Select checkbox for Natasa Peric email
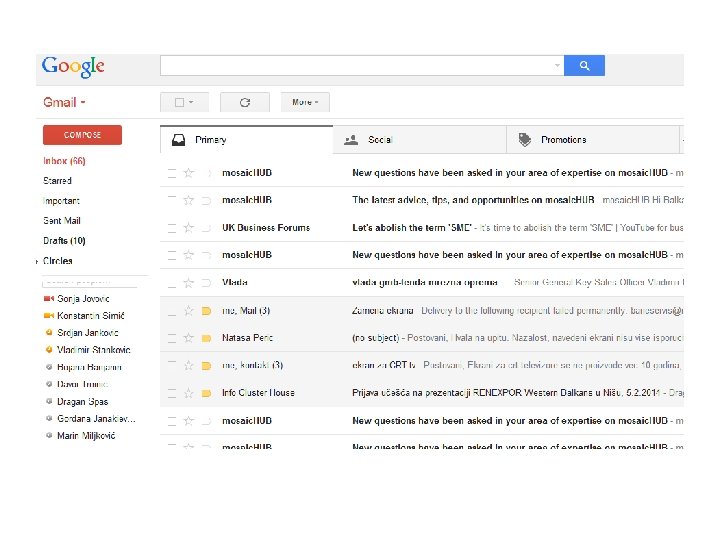720x540 pixels. coord(172,338)
